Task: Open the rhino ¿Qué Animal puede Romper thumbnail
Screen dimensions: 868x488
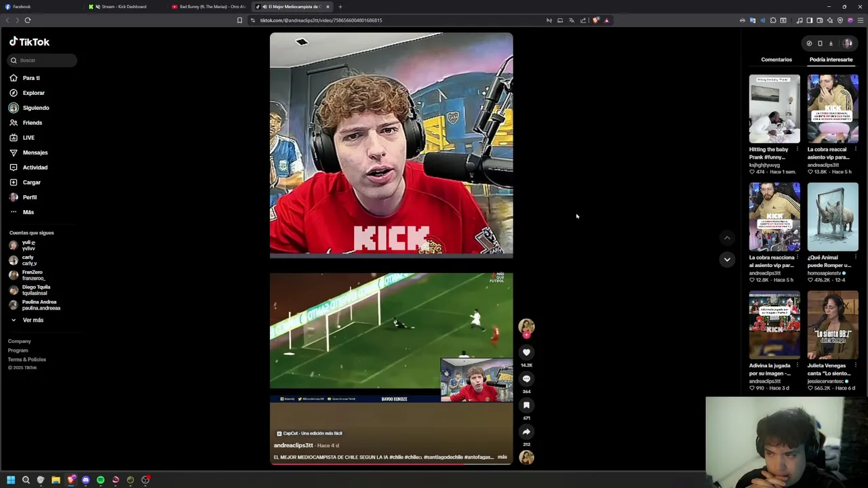Action: tap(833, 217)
